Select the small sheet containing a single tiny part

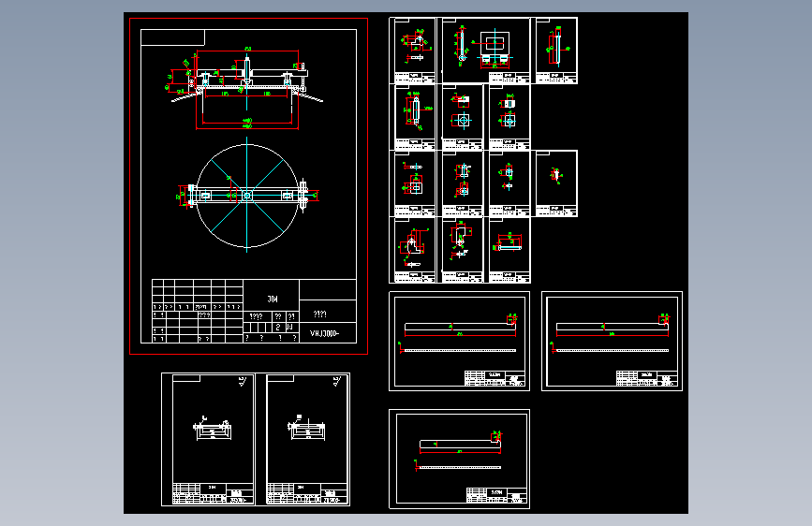556,183
